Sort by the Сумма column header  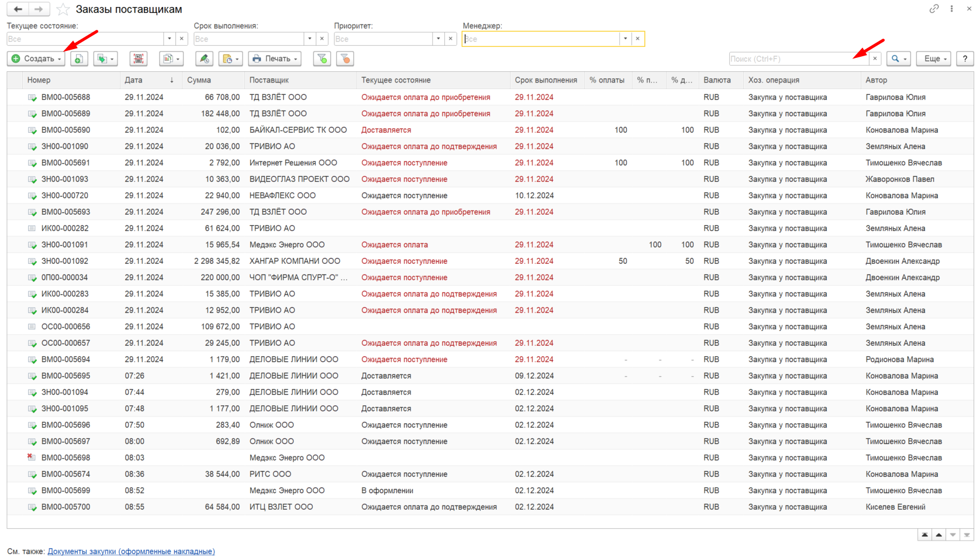[213, 80]
